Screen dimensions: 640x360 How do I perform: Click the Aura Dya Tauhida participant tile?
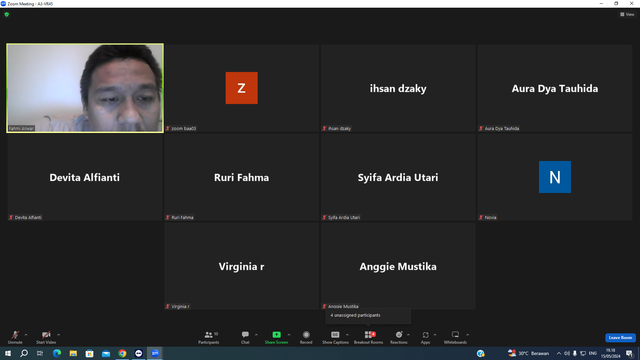pyautogui.click(x=555, y=88)
